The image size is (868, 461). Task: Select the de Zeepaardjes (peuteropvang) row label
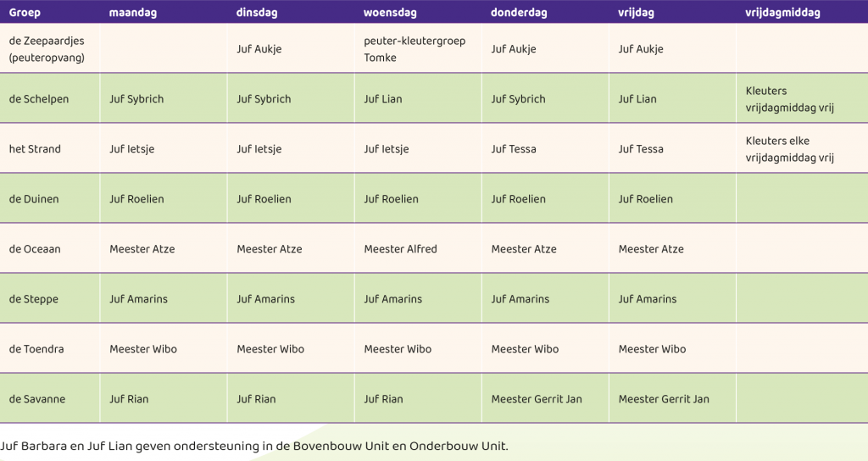point(47,48)
